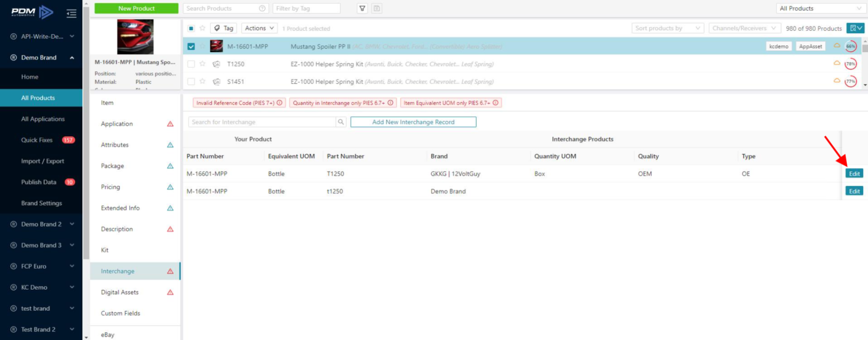868x340 pixels.
Task: Click cloud icon on T1250 row
Action: (x=837, y=63)
